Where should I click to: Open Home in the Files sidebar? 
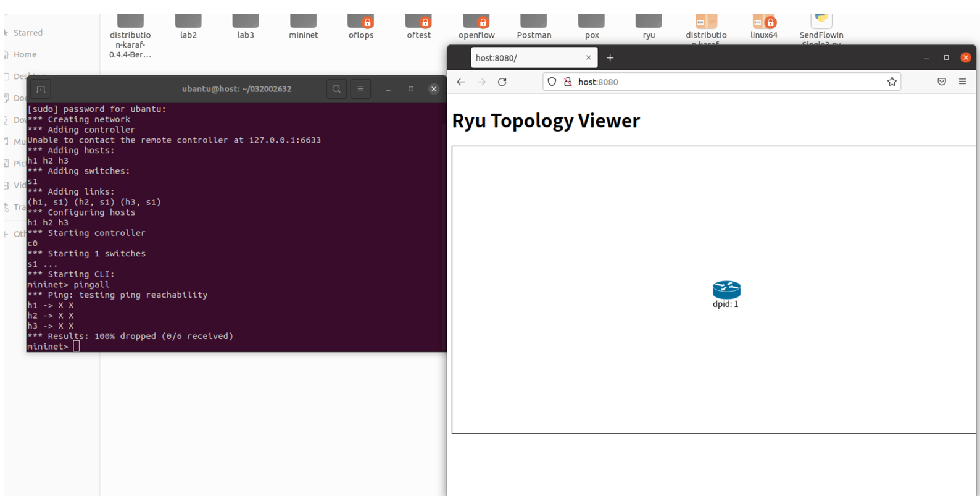click(x=25, y=54)
